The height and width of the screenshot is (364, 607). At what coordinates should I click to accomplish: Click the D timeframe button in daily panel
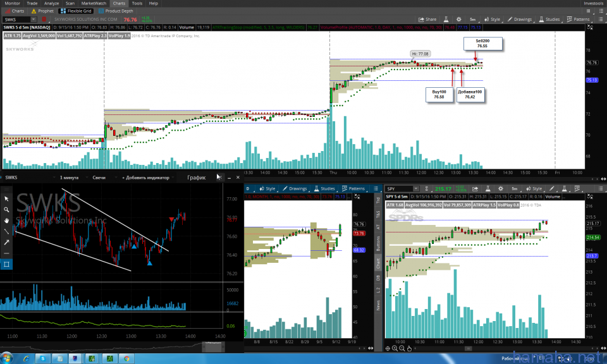pos(248,188)
